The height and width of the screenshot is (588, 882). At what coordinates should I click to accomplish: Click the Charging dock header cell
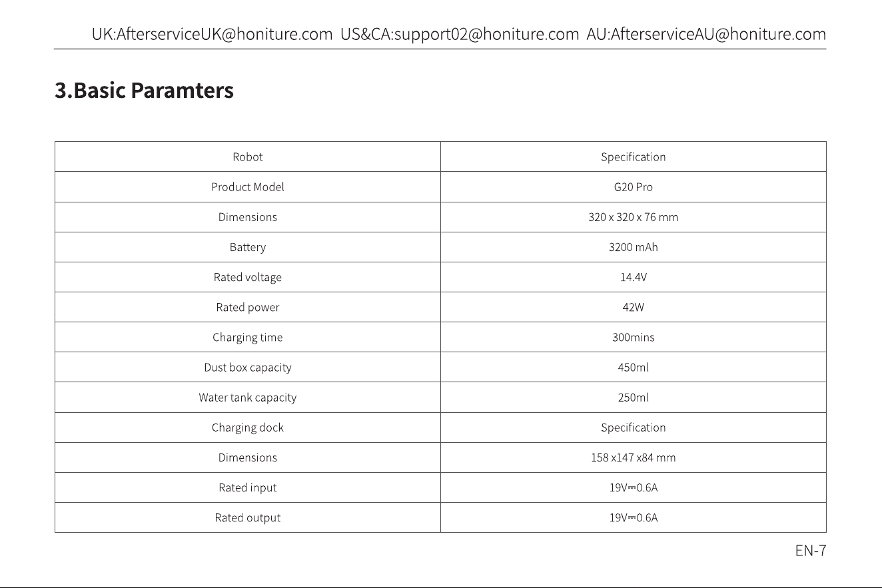point(248,428)
